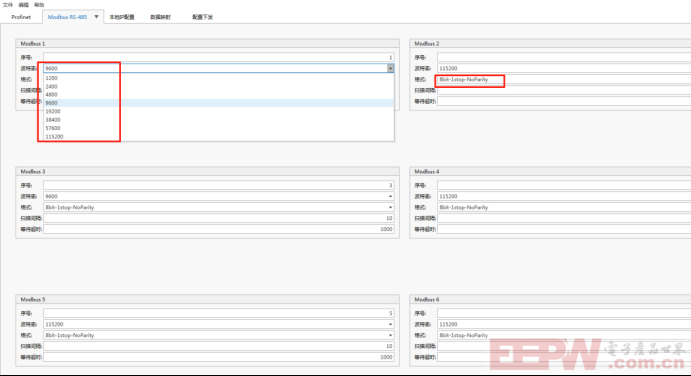Open the Modbus 3 格式 dropdown
The image size is (691, 376).
[219, 207]
